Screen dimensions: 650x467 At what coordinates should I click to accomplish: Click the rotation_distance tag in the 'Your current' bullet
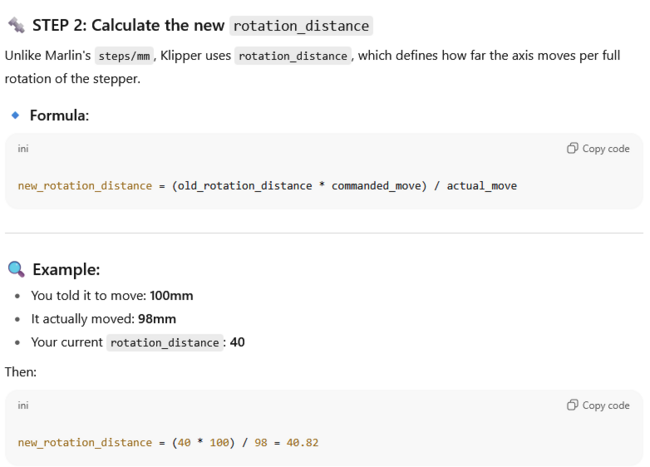coord(165,343)
